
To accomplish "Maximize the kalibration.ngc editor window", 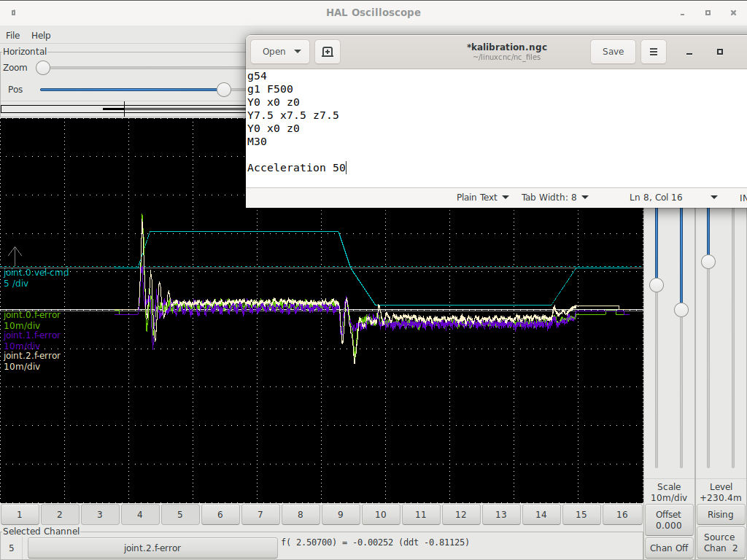I will pyautogui.click(x=720, y=52).
